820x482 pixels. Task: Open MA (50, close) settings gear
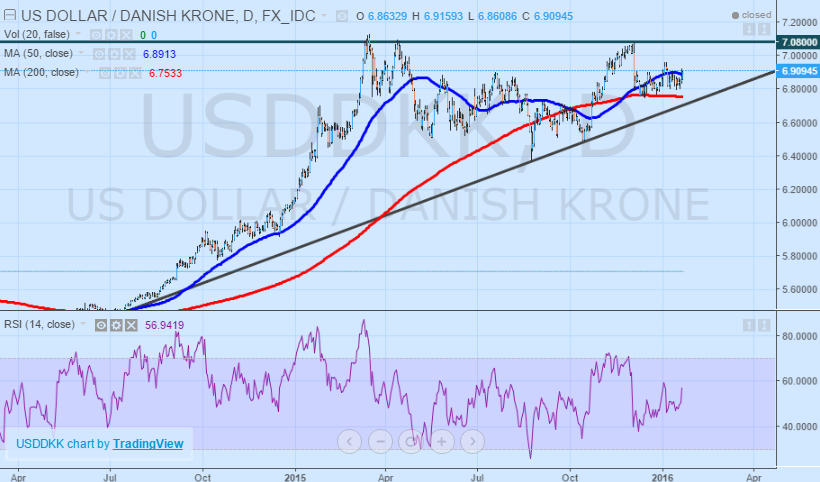116,54
